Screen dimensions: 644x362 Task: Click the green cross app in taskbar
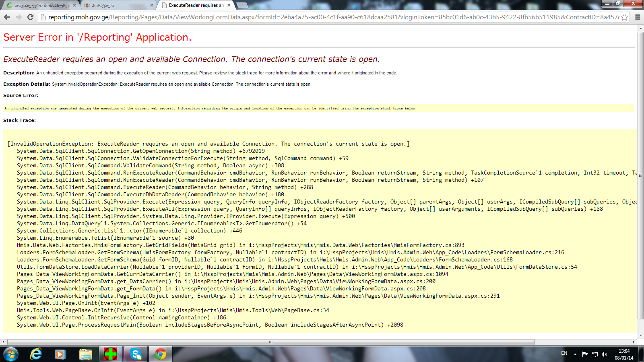pos(110,354)
